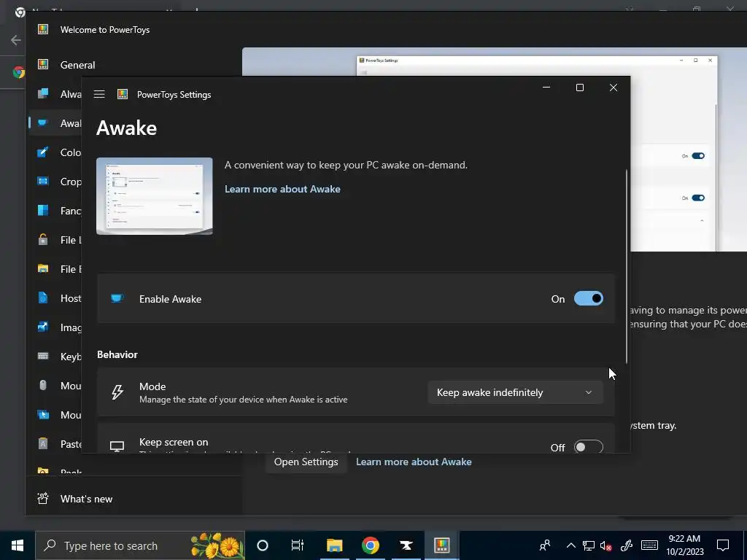Viewport: 747px width, 560px height.
Task: Open the Paste As Plain Text sidebar icon
Action: pos(43,444)
